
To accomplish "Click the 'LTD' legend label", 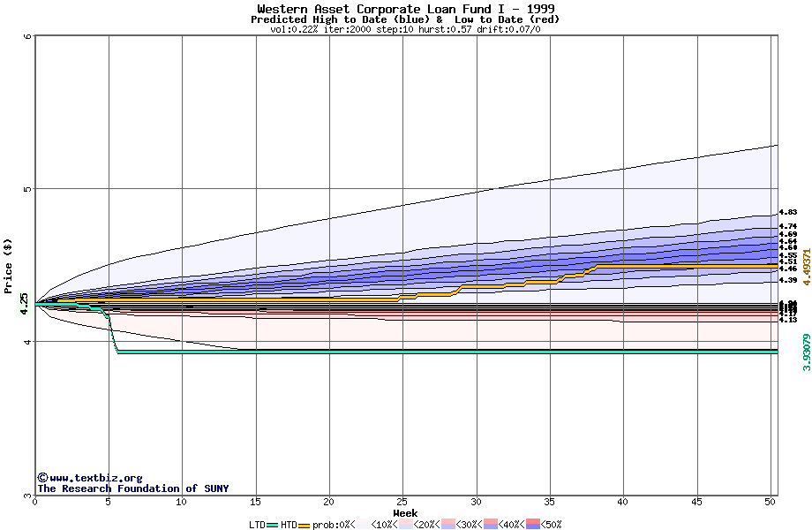I will (x=258, y=525).
